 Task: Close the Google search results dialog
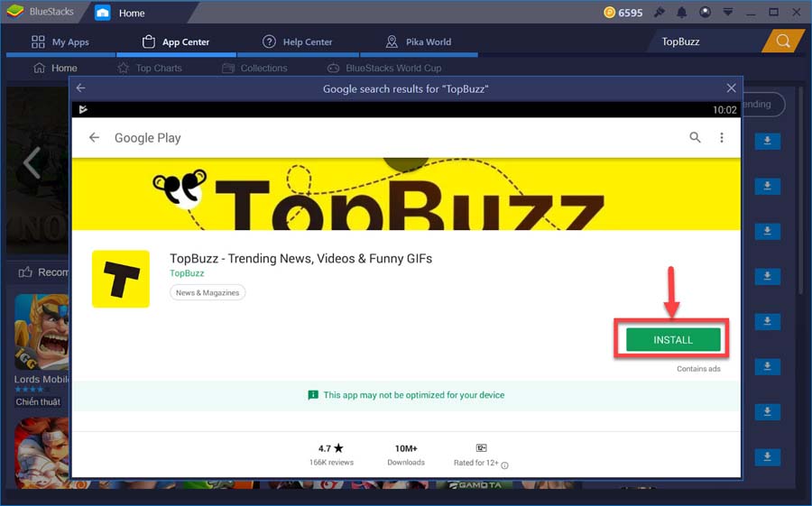pyautogui.click(x=731, y=88)
